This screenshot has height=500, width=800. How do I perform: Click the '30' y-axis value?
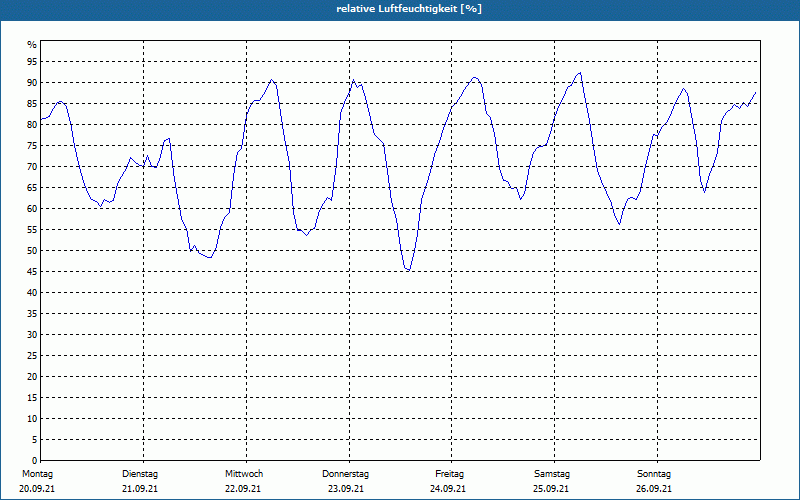pos(32,335)
